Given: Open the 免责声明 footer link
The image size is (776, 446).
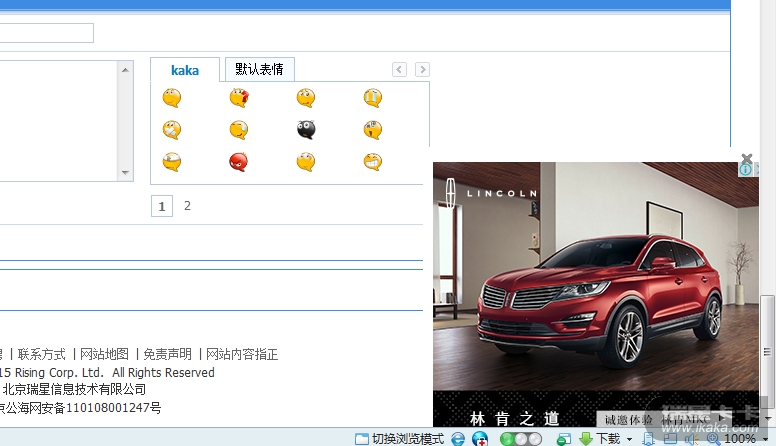Looking at the screenshot, I should point(167,354).
